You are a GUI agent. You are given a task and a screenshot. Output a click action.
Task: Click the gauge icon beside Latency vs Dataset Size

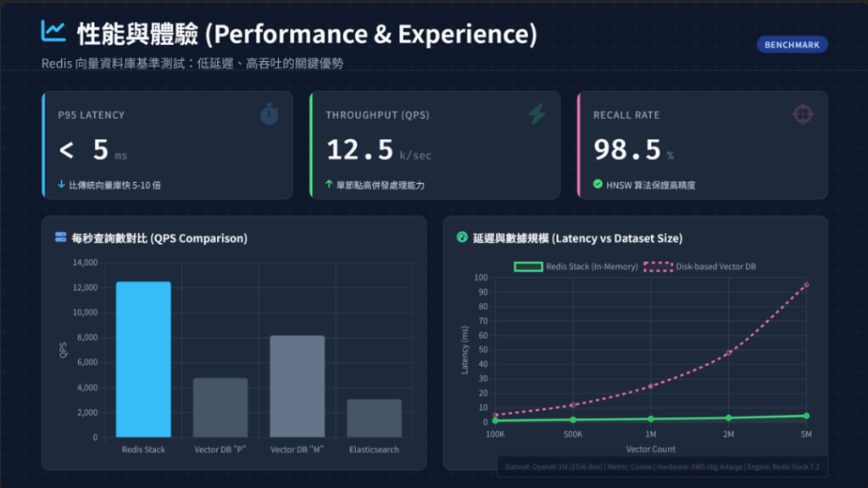(462, 238)
